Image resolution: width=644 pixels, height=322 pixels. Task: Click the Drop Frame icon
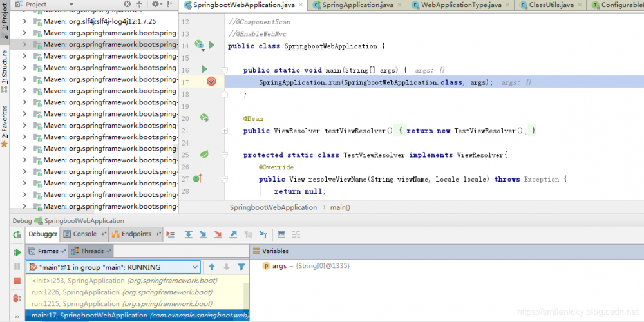tap(248, 234)
